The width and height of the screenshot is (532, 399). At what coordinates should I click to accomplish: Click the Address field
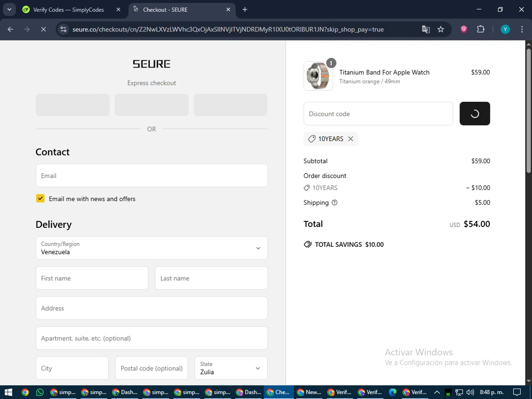pyautogui.click(x=152, y=308)
